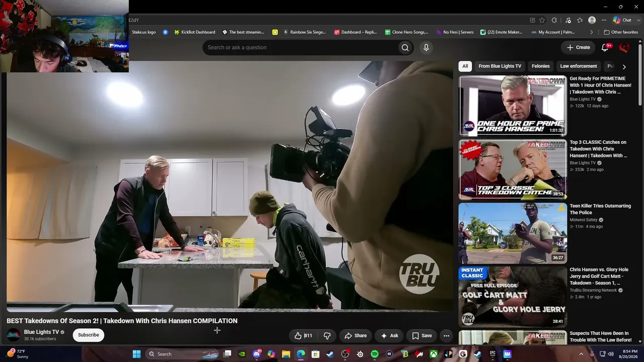Open the YouTube account avatar menu
This screenshot has height=362, width=644.
click(624, 48)
